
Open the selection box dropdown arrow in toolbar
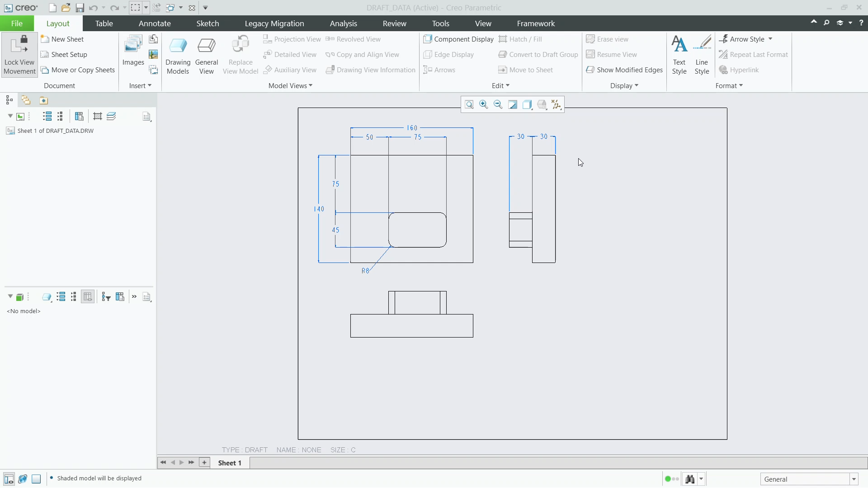[x=146, y=8]
